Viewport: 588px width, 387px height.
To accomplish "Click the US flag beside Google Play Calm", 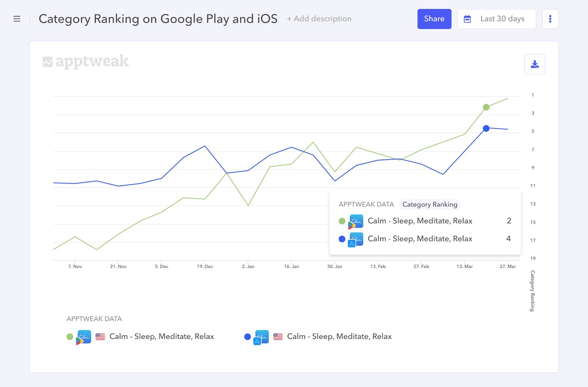I will coord(100,336).
